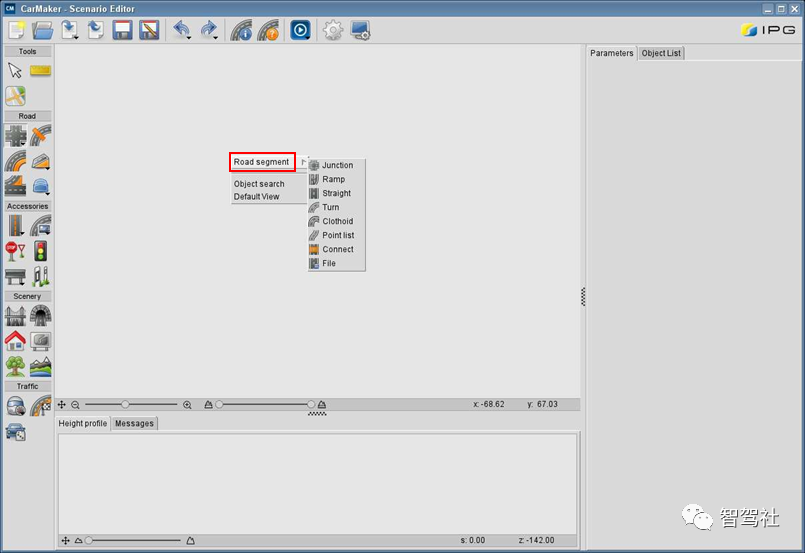Select the route with checkered flag tool
805x553 pixels.
click(41, 406)
